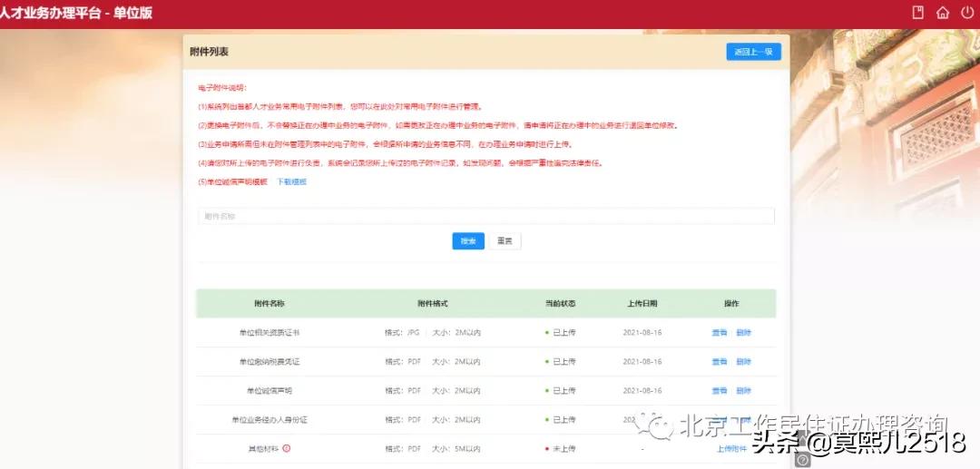Click 已上传 status of 单位相关资质证书 row
The height and width of the screenshot is (469, 980).
click(x=560, y=333)
